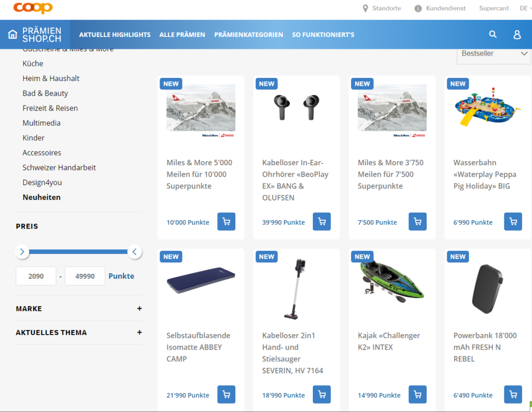
Task: Open the Aktuelle Highlights menu
Action: pos(115,35)
